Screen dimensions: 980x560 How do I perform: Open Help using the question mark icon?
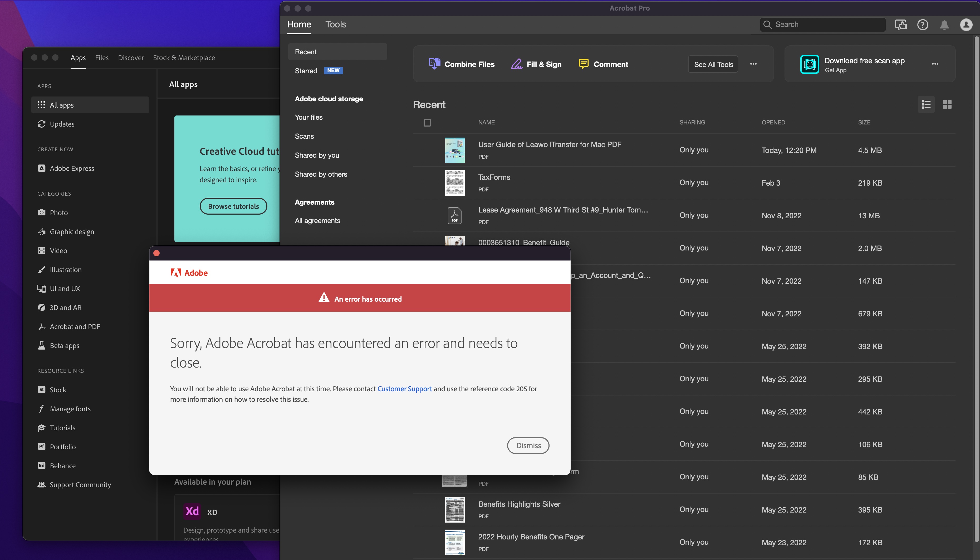(923, 24)
